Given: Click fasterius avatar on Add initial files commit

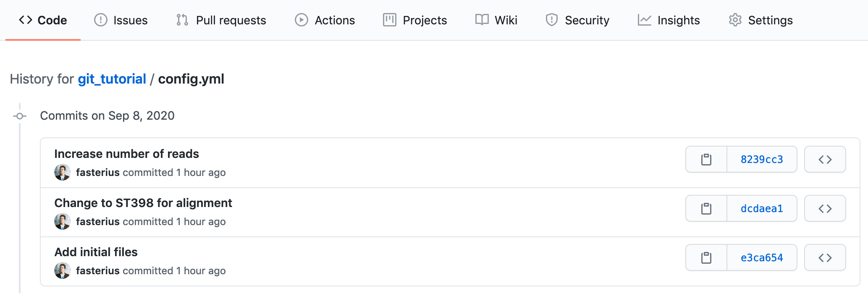Looking at the screenshot, I should click(x=62, y=270).
